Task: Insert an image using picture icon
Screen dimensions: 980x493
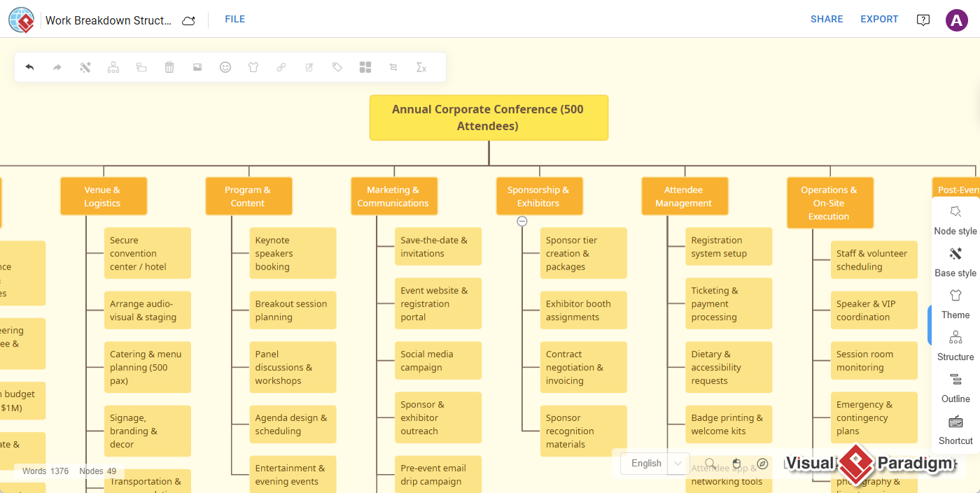Action: (197, 67)
